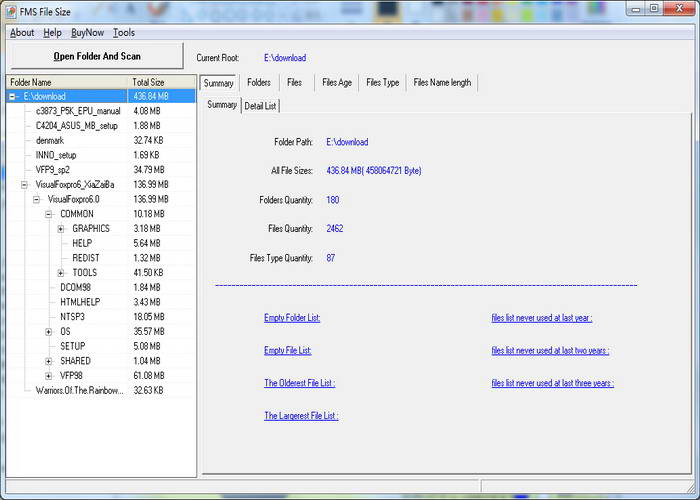
Task: Switch to the Files Name length tab
Action: (x=442, y=83)
